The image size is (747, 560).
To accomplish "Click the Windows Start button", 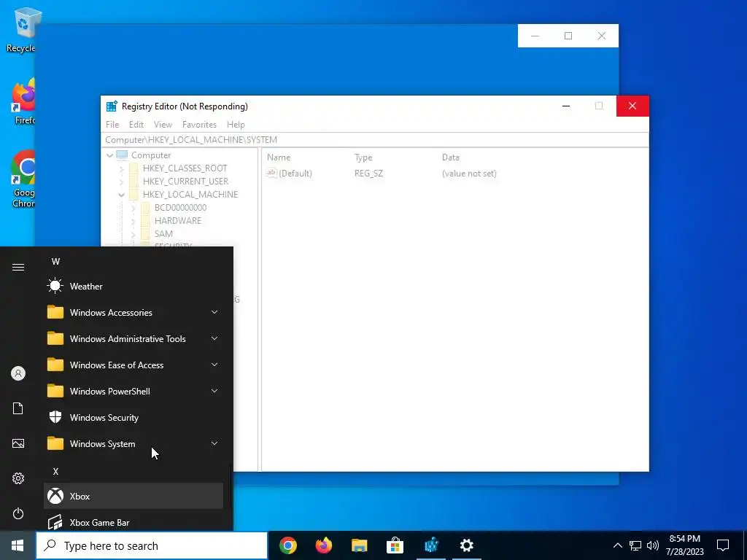I will 18,545.
